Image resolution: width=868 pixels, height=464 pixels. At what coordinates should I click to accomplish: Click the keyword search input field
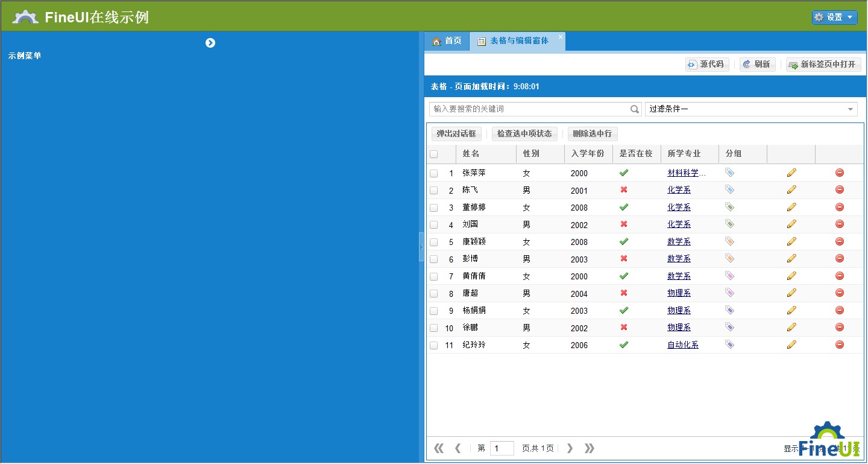pos(529,109)
